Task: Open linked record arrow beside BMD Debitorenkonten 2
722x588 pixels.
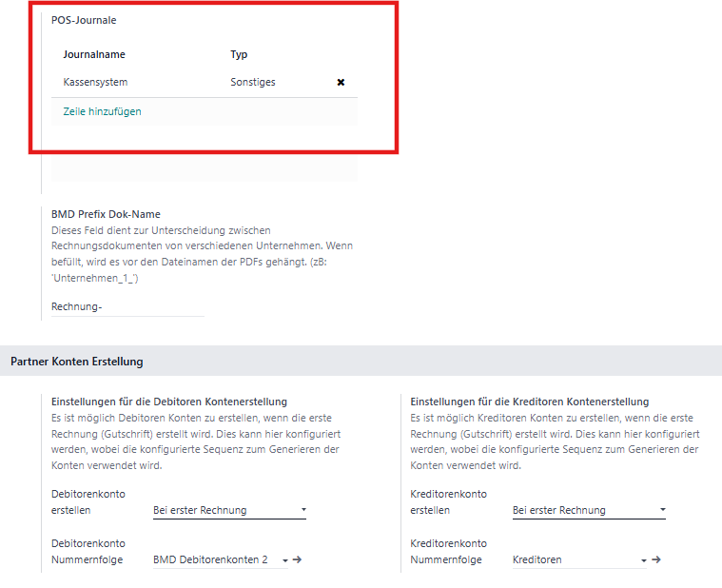Action: coord(297,560)
